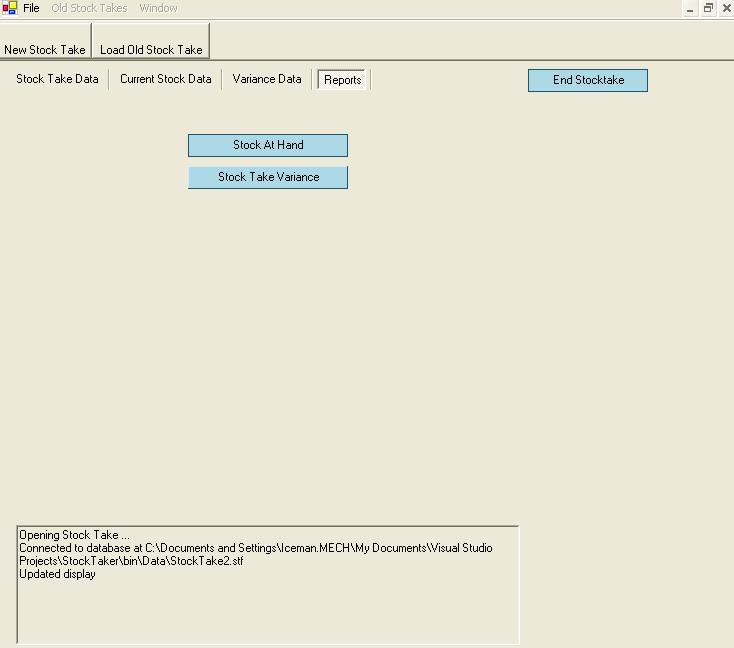Open the Old Stock Takes menu

(x=89, y=8)
